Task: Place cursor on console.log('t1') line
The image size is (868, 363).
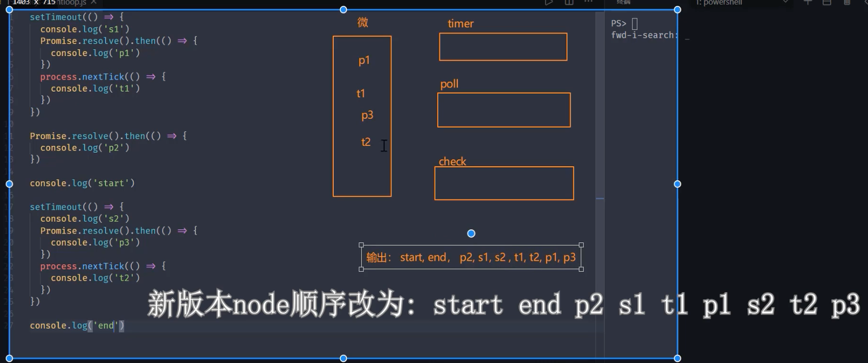Action: pos(95,89)
